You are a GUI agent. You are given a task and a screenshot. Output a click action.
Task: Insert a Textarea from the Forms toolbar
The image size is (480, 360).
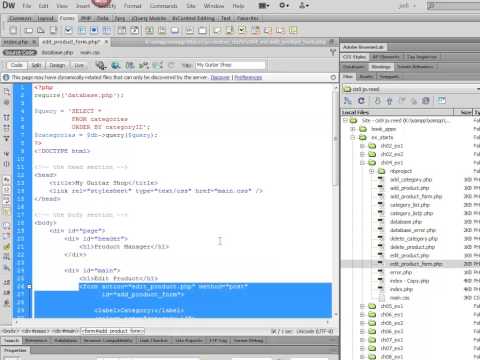click(53, 30)
